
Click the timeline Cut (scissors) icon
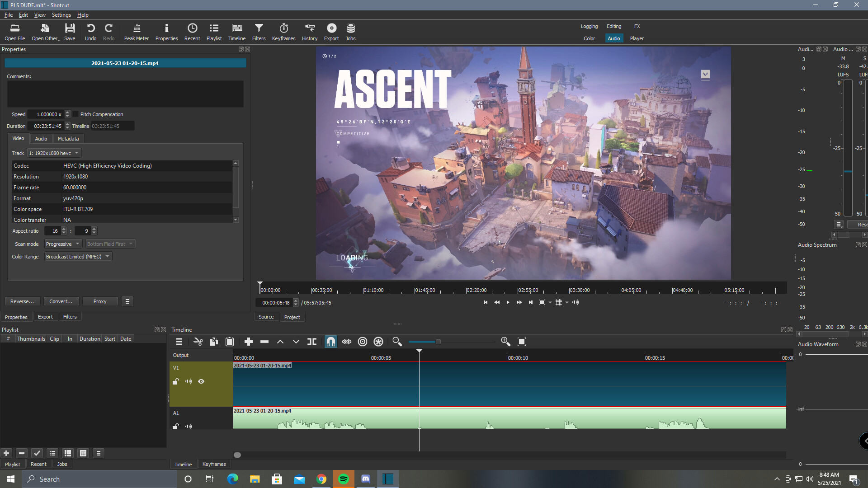tap(198, 342)
